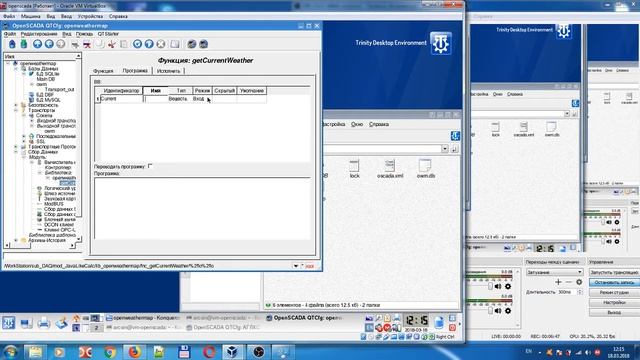Open Konqueror 'Окно' menu
Viewport: 640px width, 360px height.
click(x=357, y=124)
